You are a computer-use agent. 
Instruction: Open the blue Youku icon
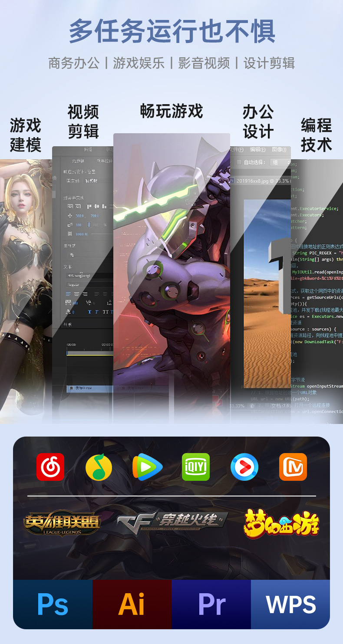click(244, 467)
